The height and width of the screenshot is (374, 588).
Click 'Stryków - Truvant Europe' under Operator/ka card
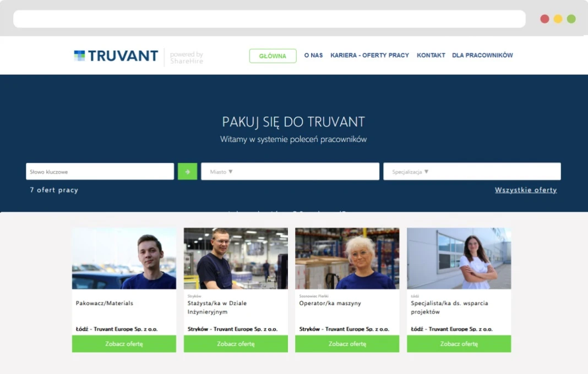coord(344,329)
